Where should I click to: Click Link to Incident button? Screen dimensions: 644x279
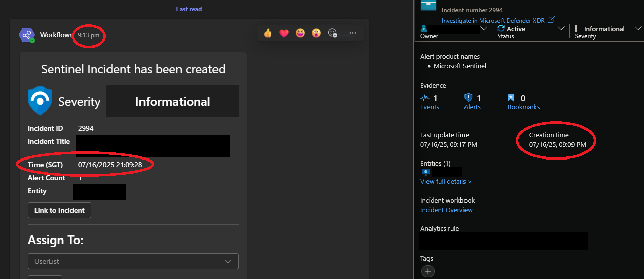[59, 210]
